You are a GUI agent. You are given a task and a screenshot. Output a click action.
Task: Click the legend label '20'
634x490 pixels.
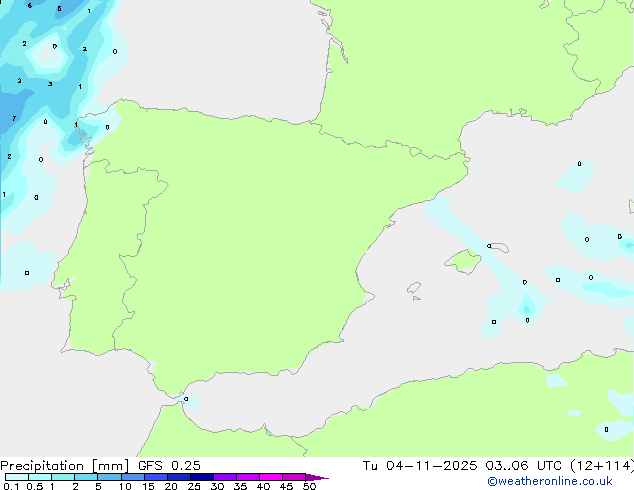[x=171, y=486]
